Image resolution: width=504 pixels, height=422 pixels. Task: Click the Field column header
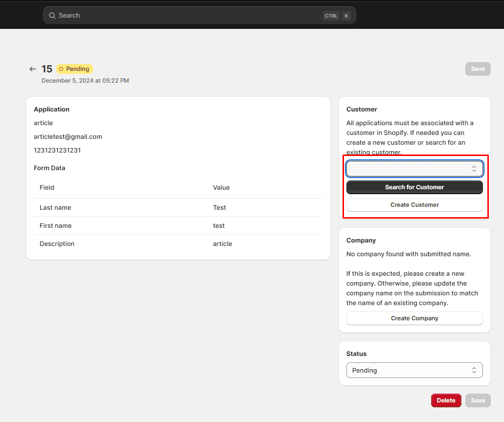(x=47, y=188)
